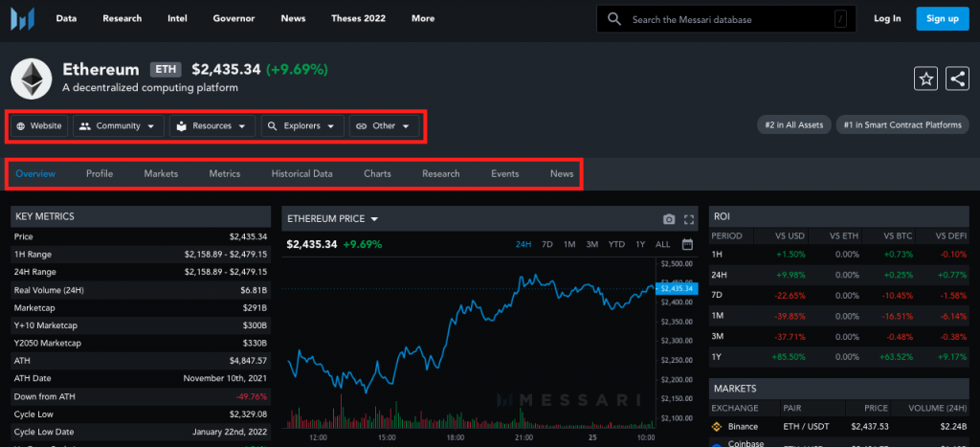Viewport: 980px width, 447px height.
Task: Click the camera screenshot icon on chart
Action: (669, 219)
